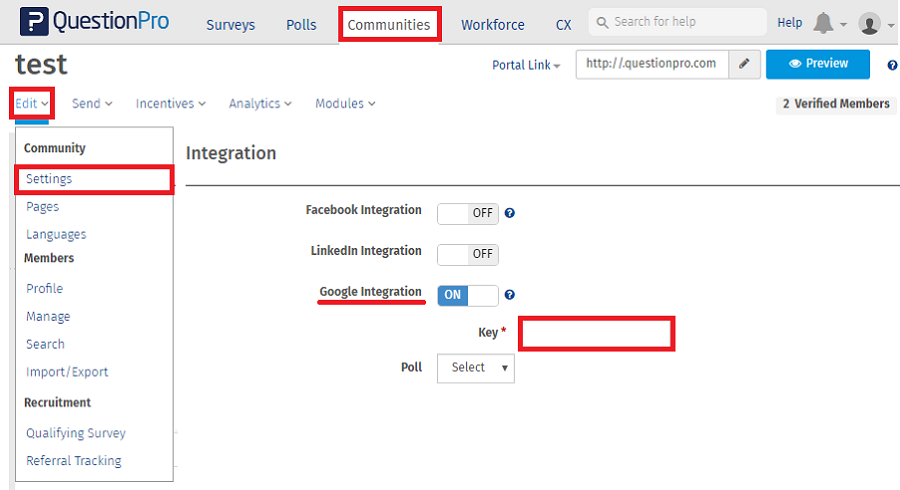
Task: Enable the Facebook Integration toggle
Action: pos(468,213)
